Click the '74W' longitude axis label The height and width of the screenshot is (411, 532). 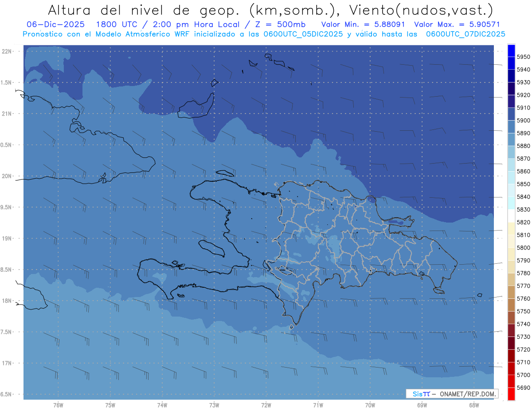[x=162, y=406]
